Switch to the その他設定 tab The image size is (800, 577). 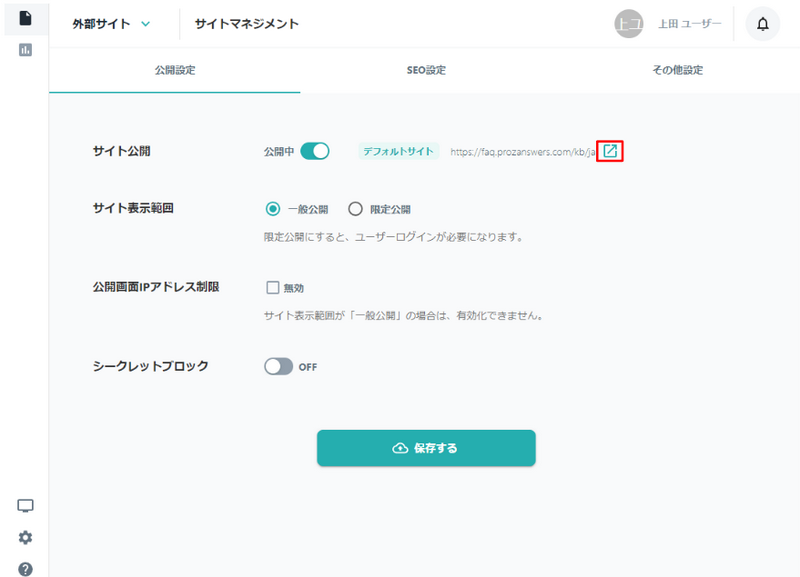click(677, 70)
